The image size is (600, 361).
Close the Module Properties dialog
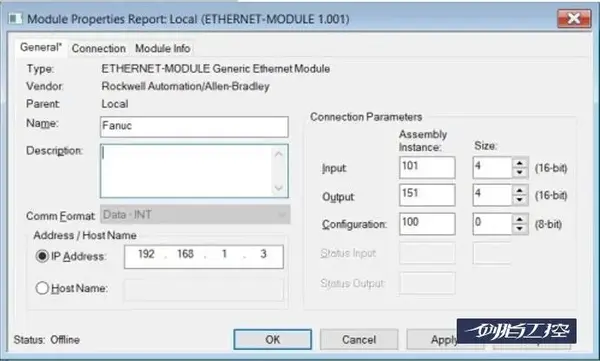(x=574, y=18)
